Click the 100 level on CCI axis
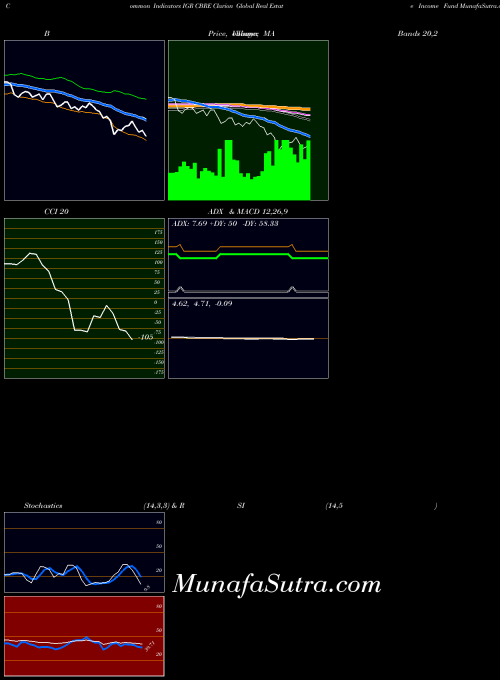Viewport: 500px width, 680px height. point(158,262)
